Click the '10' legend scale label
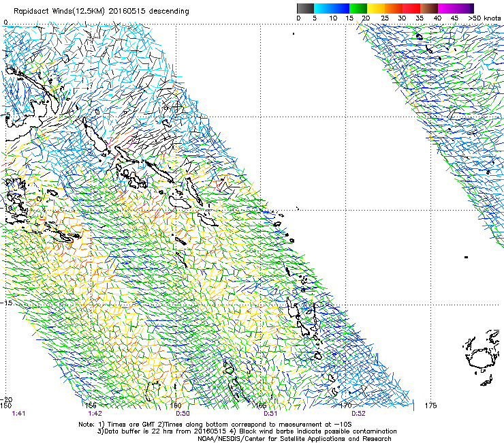The image size is (504, 443). click(333, 18)
